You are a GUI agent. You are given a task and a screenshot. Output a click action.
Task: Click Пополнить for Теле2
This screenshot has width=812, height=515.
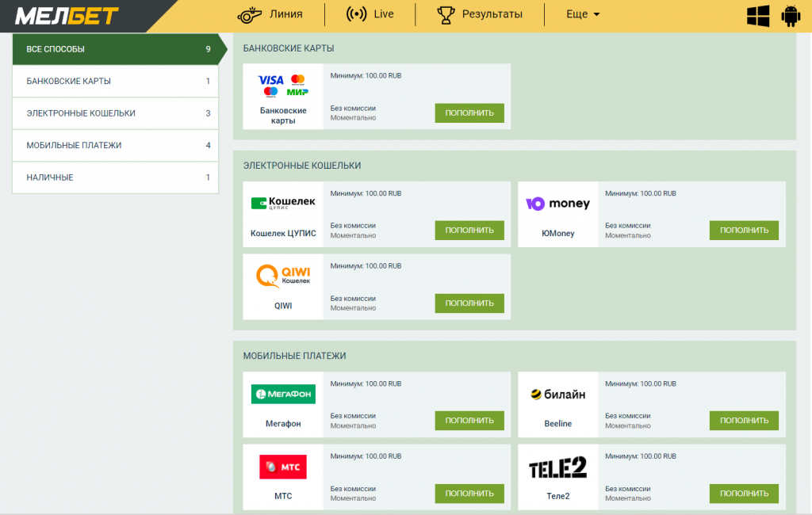coord(744,494)
